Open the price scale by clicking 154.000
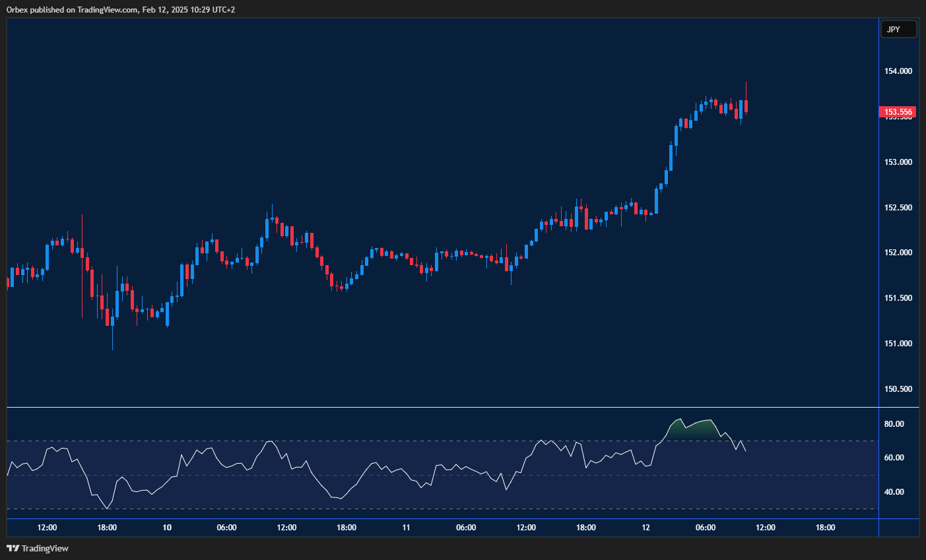Image resolution: width=926 pixels, height=560 pixels. point(900,71)
